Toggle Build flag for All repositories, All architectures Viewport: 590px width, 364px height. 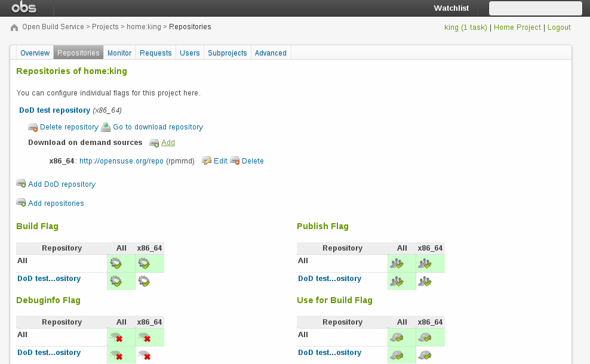point(116,263)
